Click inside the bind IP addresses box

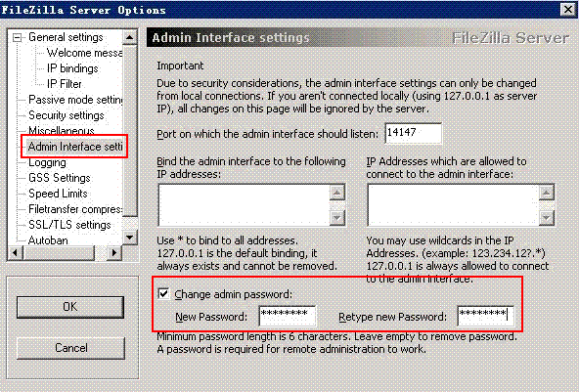pos(245,205)
